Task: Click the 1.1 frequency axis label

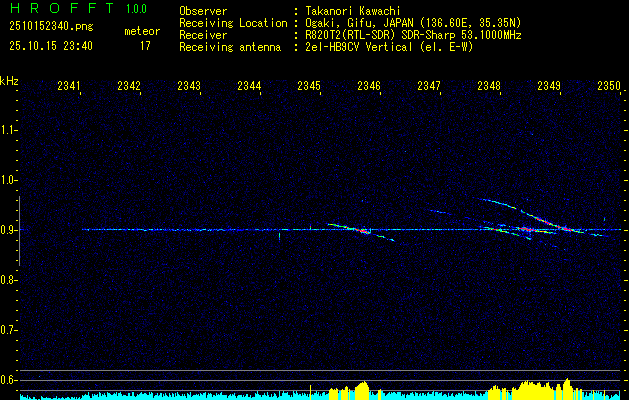Action: (x=7, y=130)
